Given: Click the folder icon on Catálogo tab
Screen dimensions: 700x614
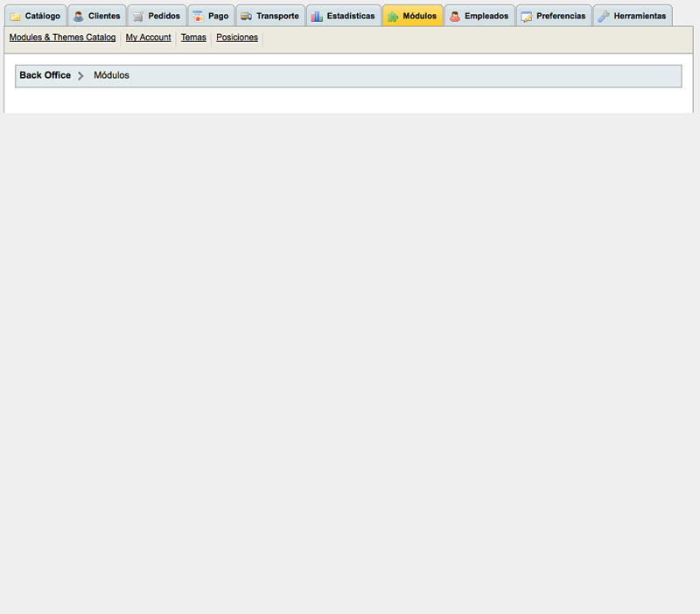Looking at the screenshot, I should 15,17.
